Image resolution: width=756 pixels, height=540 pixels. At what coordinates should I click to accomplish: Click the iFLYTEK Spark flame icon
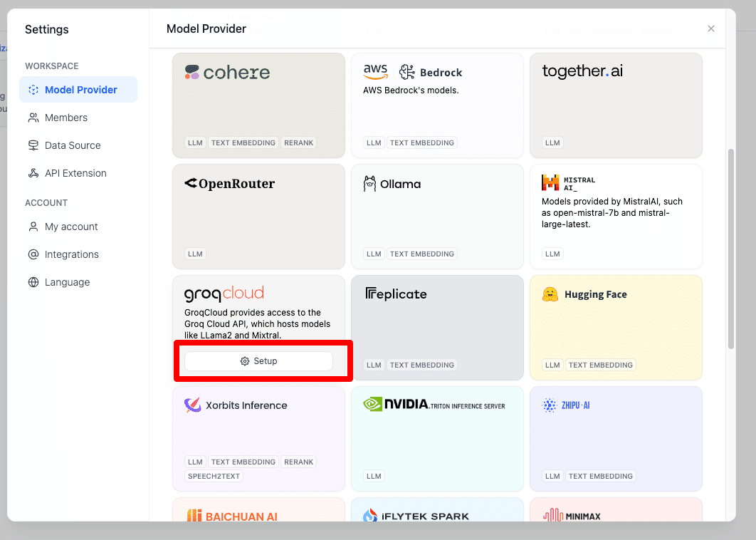369,515
